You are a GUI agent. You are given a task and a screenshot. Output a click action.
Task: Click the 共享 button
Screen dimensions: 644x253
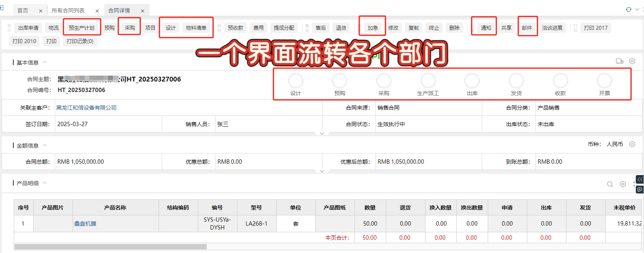[x=507, y=28]
